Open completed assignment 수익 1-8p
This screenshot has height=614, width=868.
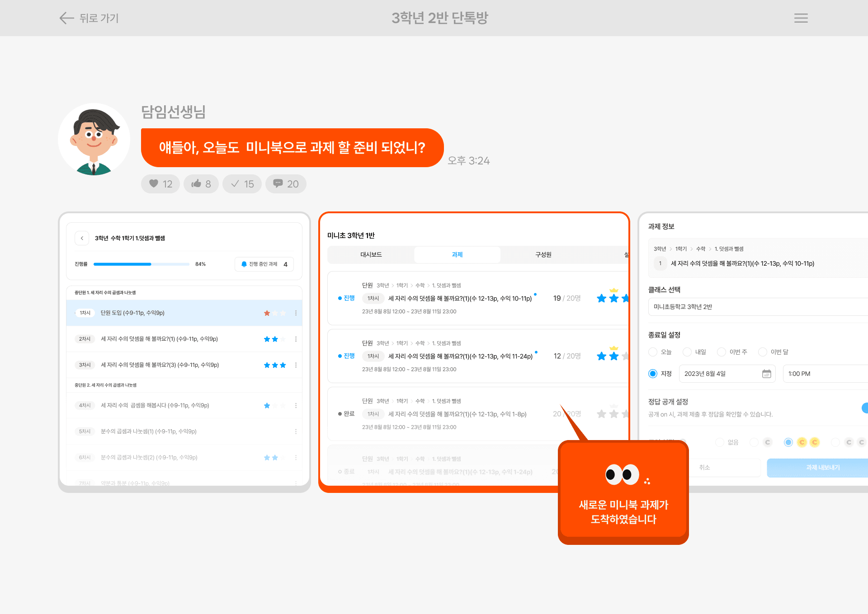point(478,414)
